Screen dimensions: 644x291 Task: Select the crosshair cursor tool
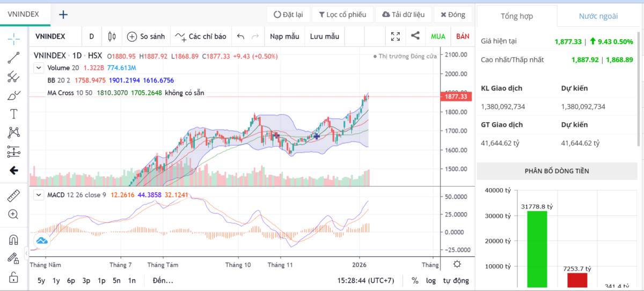click(x=13, y=38)
